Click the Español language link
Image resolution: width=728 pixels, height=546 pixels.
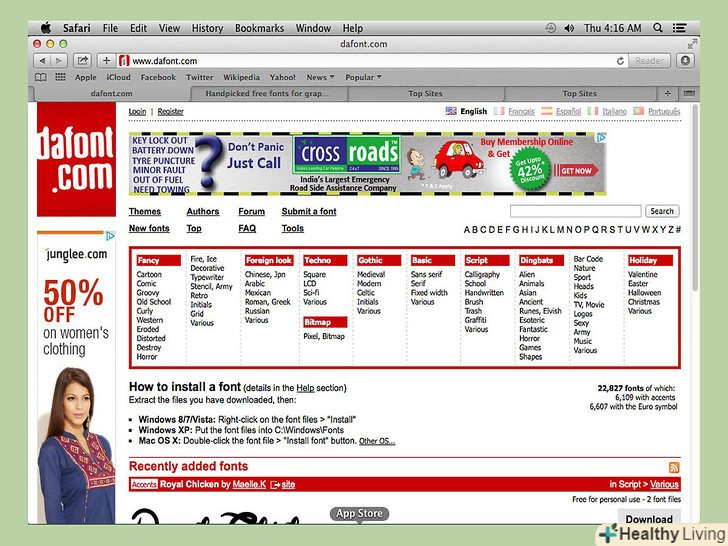(x=568, y=111)
